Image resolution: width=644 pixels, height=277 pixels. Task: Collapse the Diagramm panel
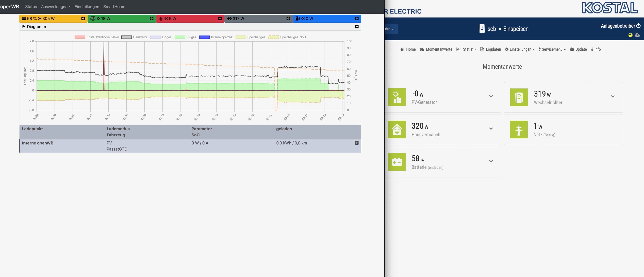(x=357, y=27)
